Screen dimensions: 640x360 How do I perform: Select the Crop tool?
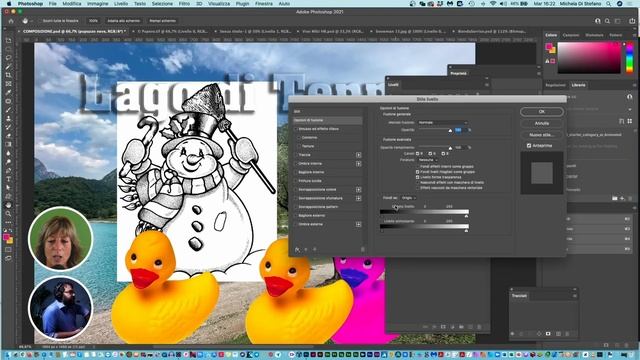[x=8, y=75]
